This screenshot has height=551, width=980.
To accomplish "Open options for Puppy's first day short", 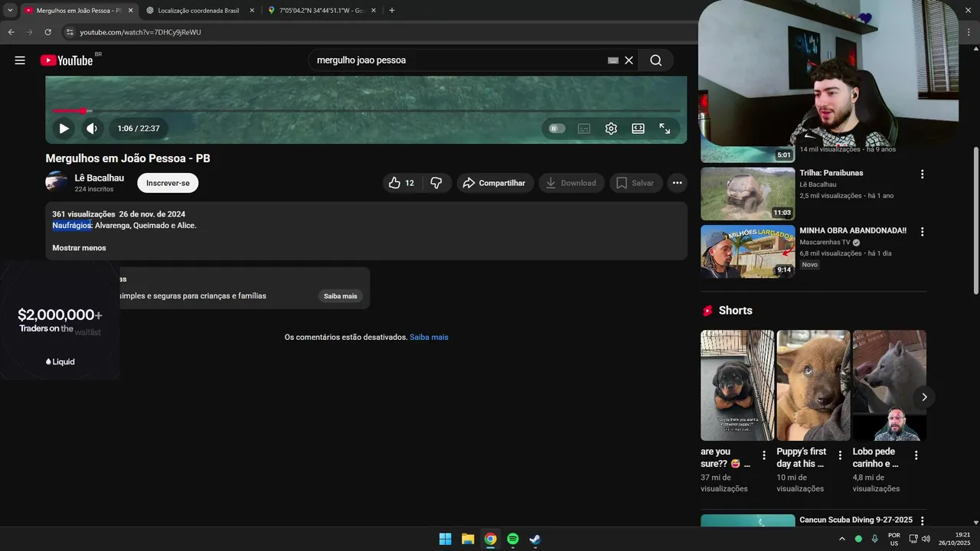I will click(840, 455).
